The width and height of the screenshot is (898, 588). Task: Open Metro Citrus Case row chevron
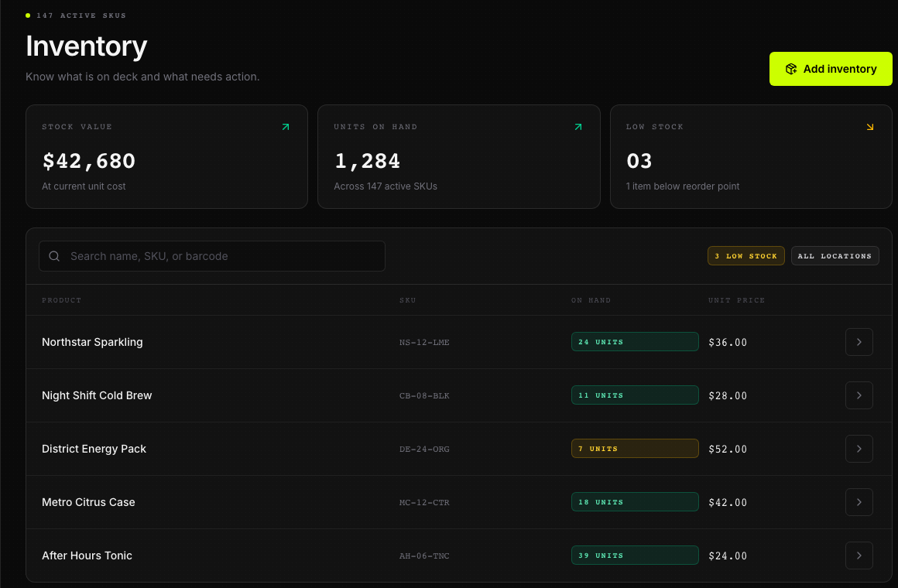(859, 502)
